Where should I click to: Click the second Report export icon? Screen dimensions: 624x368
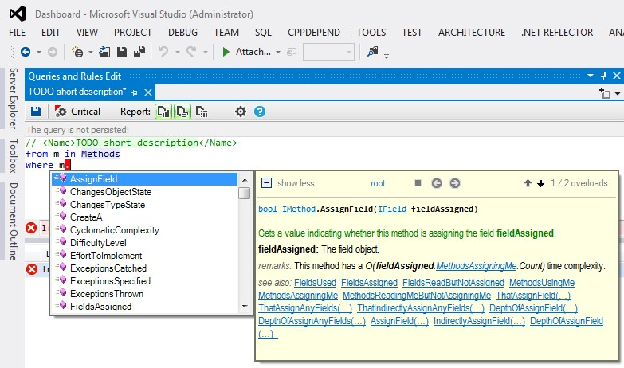pos(183,112)
